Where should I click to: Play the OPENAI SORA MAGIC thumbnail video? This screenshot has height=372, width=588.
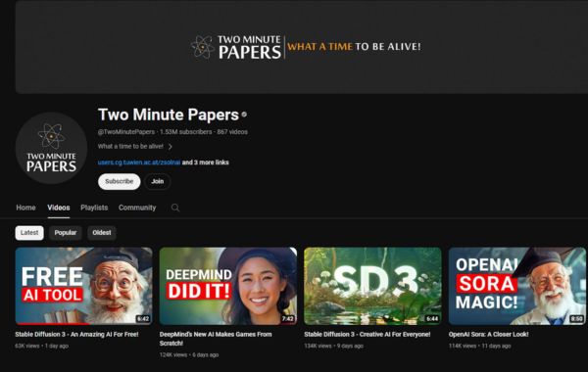tap(517, 286)
